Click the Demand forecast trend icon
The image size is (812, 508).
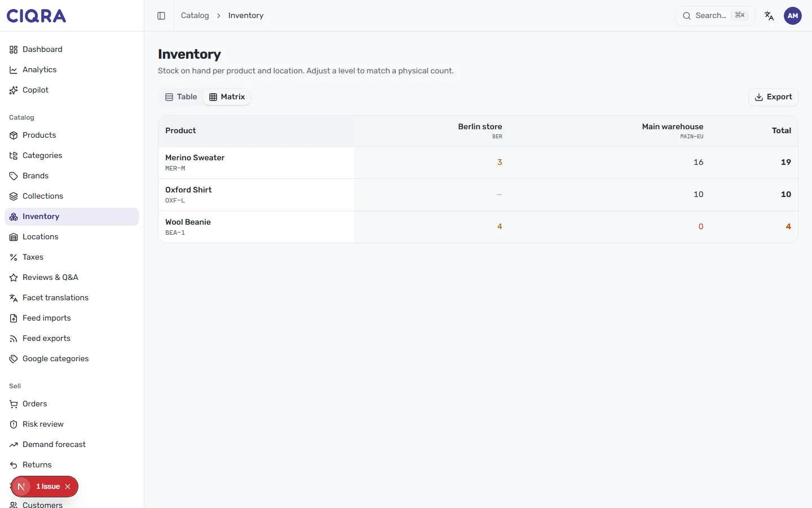tap(14, 445)
